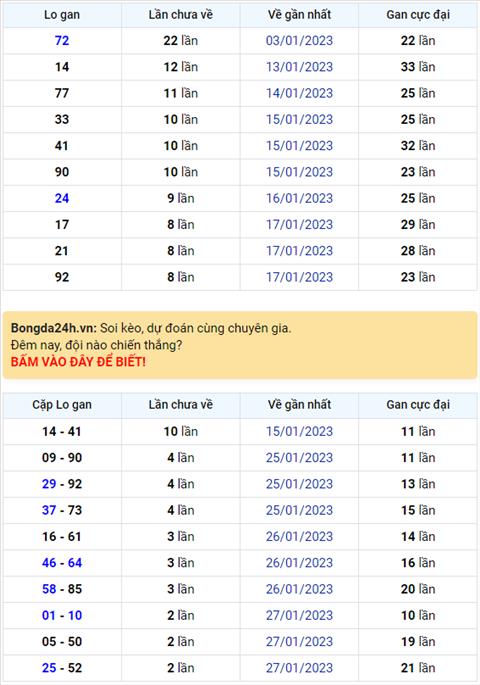The height and width of the screenshot is (685, 480).
Task: Select the Lo gan number 33
Action: [x=62, y=119]
